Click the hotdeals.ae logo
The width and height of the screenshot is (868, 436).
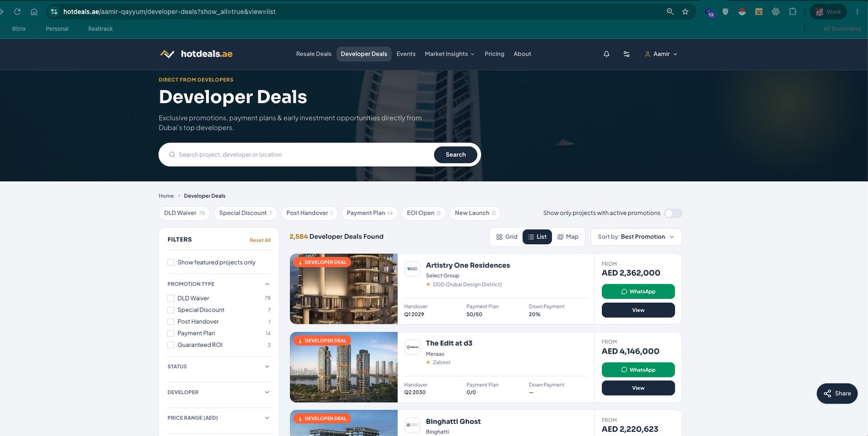tap(196, 54)
